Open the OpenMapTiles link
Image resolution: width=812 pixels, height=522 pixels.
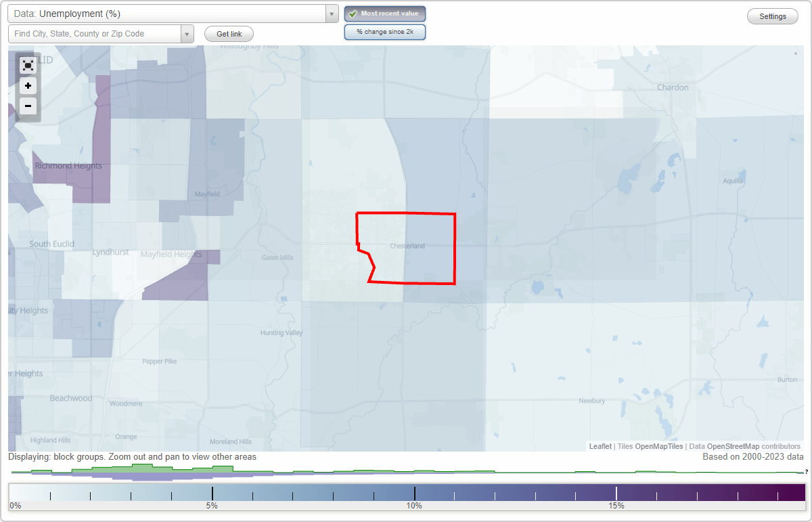coord(659,446)
